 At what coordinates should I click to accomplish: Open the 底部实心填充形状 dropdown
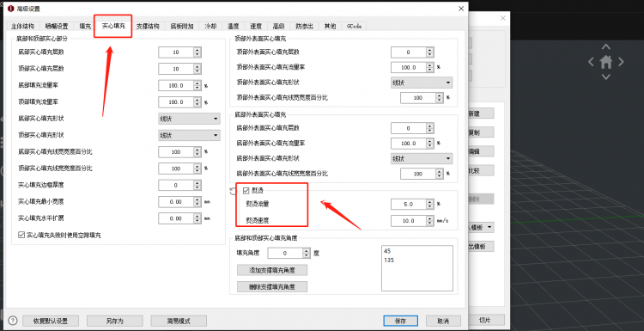click(190, 119)
